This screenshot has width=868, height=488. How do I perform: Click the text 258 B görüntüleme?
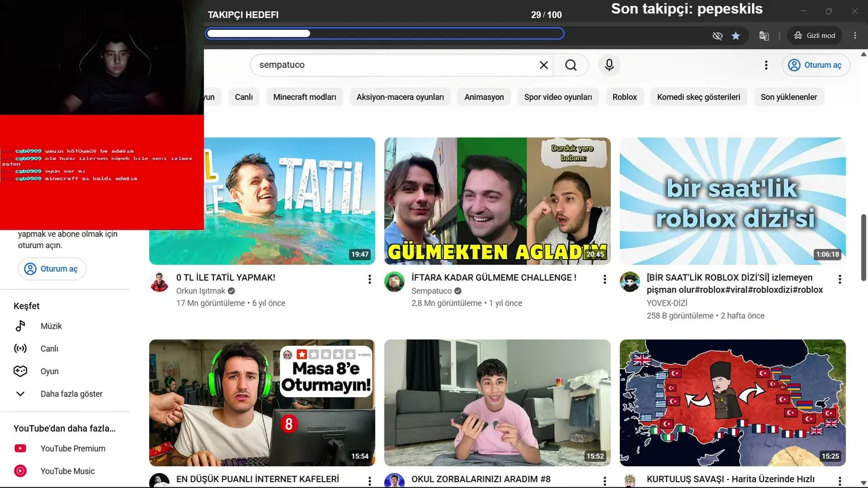pos(680,316)
